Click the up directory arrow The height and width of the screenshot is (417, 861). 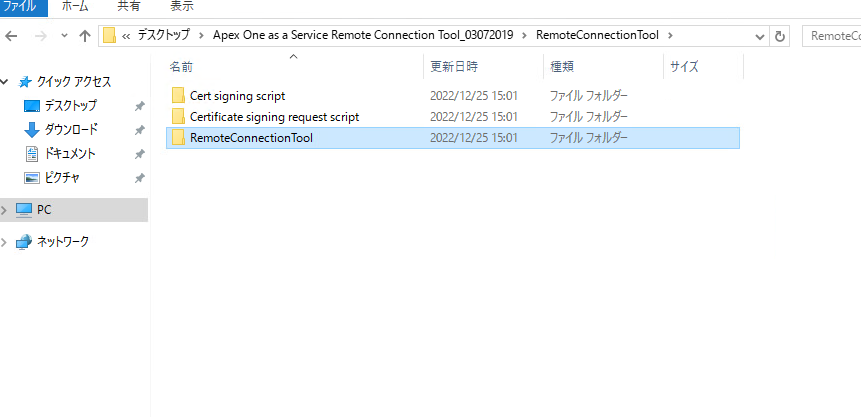click(x=84, y=36)
